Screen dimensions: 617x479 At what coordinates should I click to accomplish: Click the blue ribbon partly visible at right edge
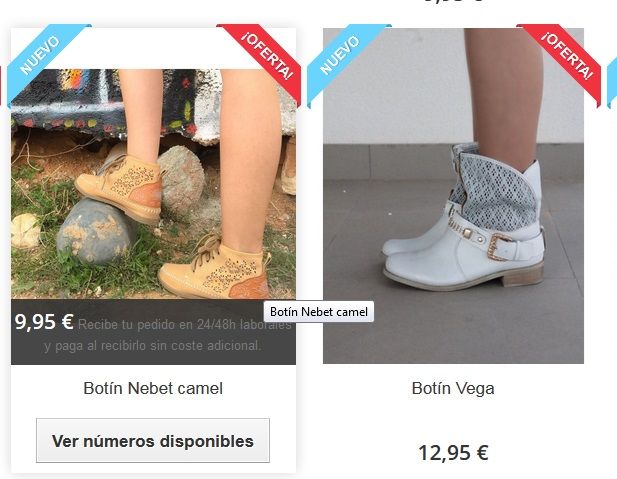(x=612, y=81)
